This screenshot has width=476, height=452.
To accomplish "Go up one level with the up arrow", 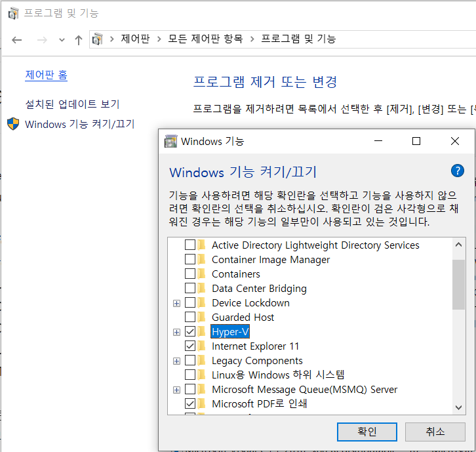I will pyautogui.click(x=79, y=40).
